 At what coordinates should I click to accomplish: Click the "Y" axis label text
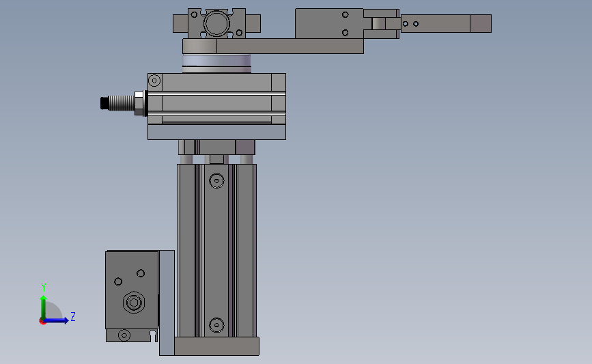coord(44,288)
